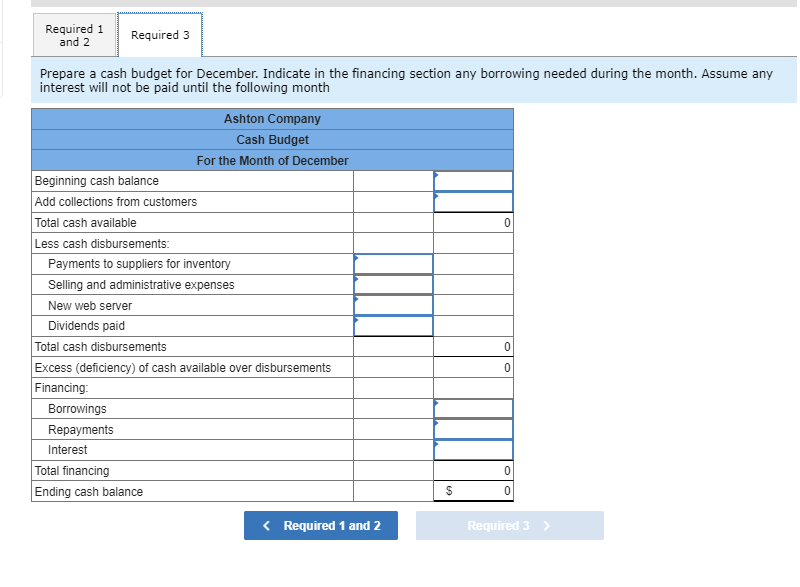Click the Selling and administrative expenses label

point(141,285)
